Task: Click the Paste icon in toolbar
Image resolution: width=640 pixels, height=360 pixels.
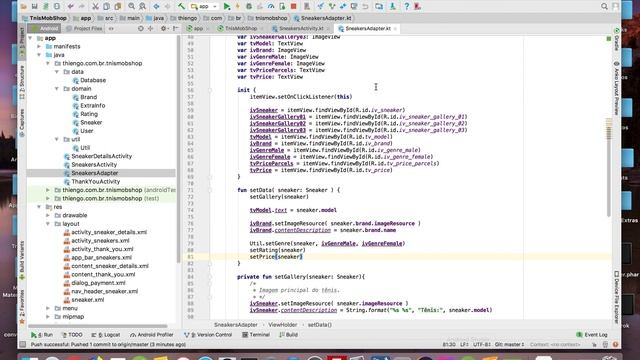Action: pos(118,7)
